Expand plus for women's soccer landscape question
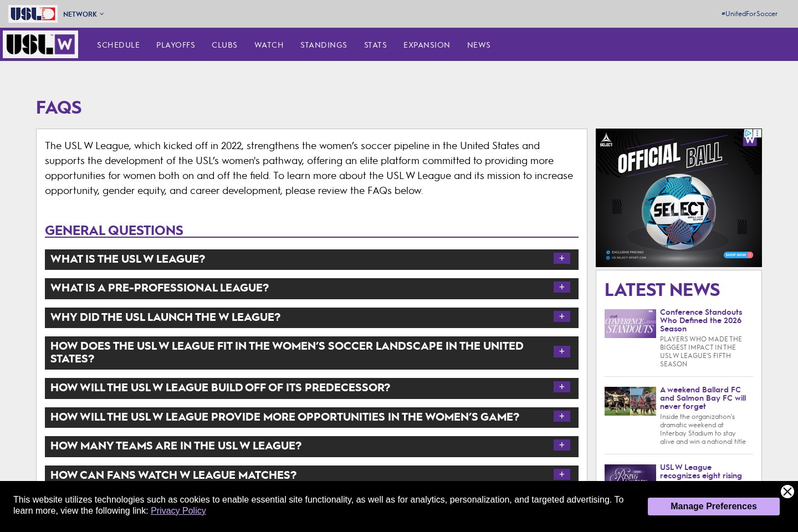Screen dimensions: 798x532 pyautogui.click(x=561, y=351)
